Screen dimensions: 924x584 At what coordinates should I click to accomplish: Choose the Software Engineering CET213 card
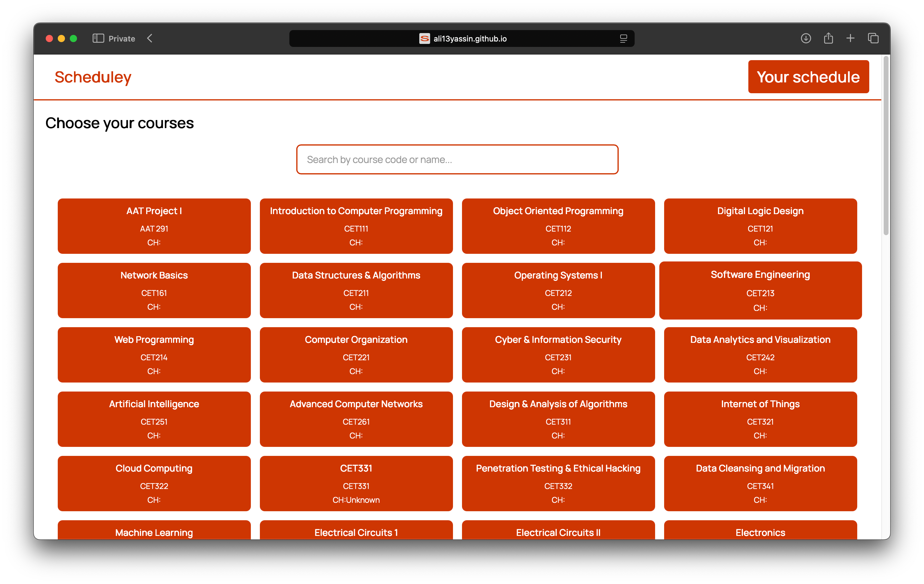tap(760, 290)
